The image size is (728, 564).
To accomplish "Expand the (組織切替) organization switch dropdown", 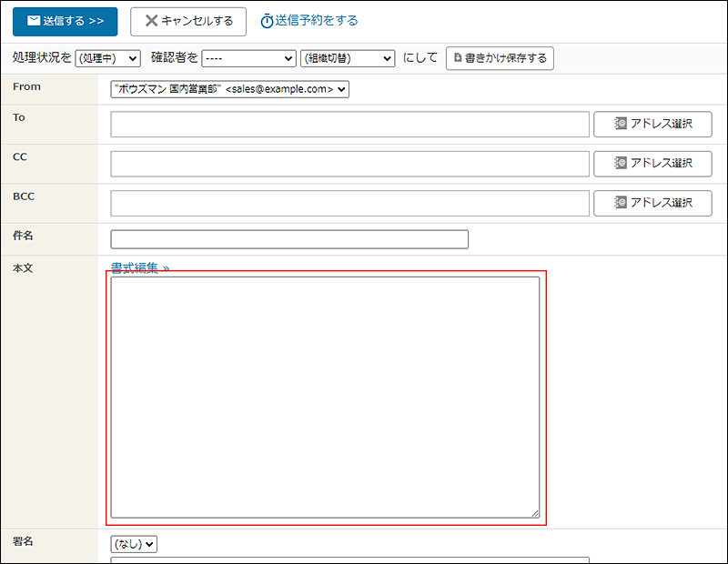I will tap(347, 58).
